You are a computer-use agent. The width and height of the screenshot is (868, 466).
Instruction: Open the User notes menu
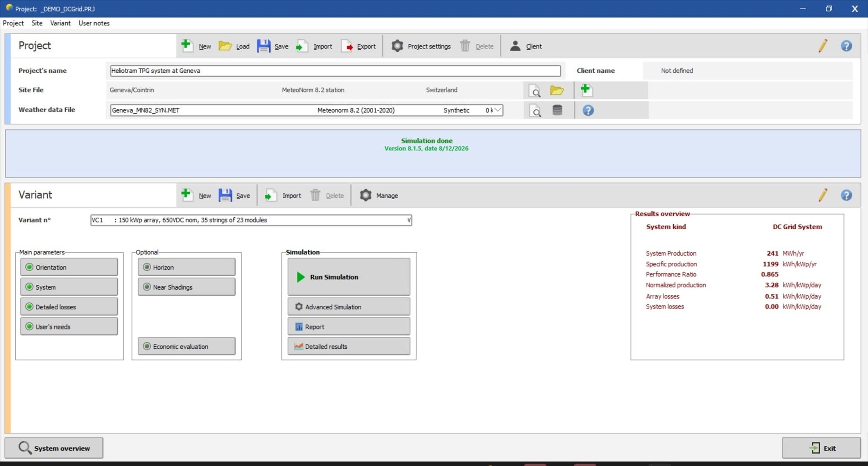[x=94, y=23]
